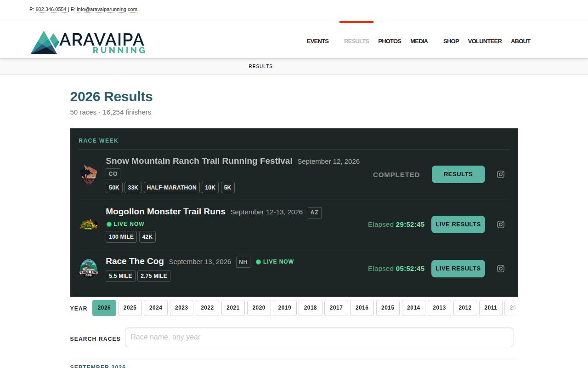This screenshot has height=368, width=588.
Task: Select the 5.5 Mile distance tag
Action: coord(120,276)
